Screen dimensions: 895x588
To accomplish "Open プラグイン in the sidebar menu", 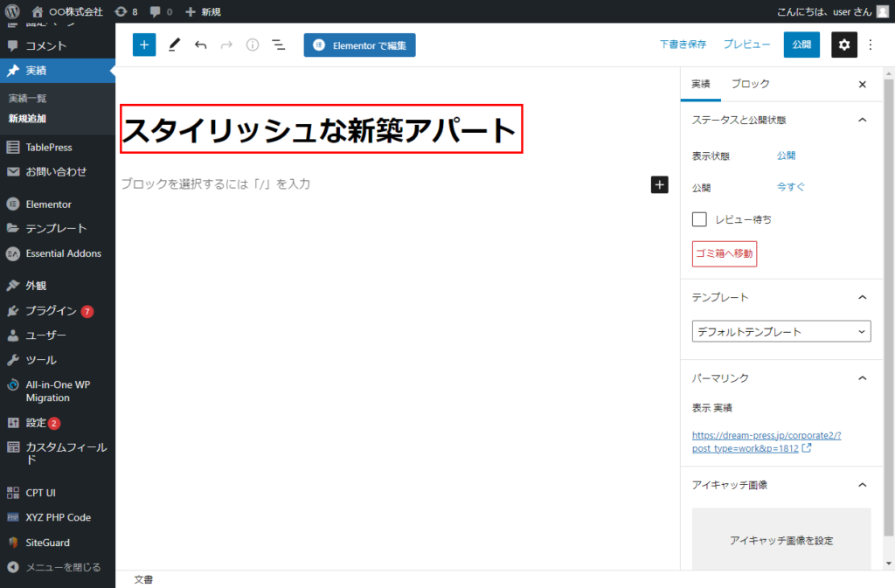I will point(51,311).
